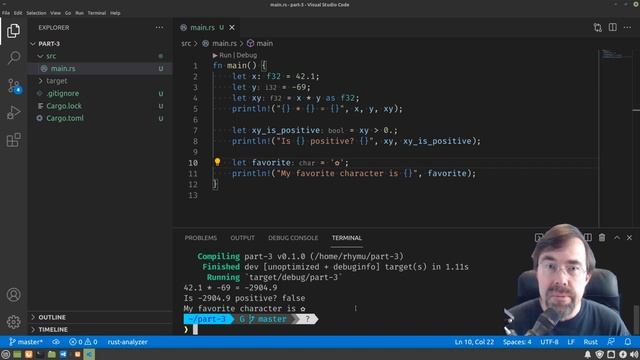Viewport: 640px width, 360px height.
Task: Click the editor minimap
Action: (615, 137)
